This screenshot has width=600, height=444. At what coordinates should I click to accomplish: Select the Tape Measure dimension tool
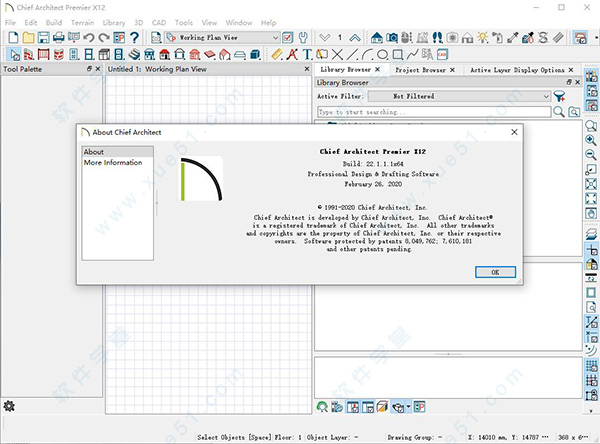click(277, 54)
